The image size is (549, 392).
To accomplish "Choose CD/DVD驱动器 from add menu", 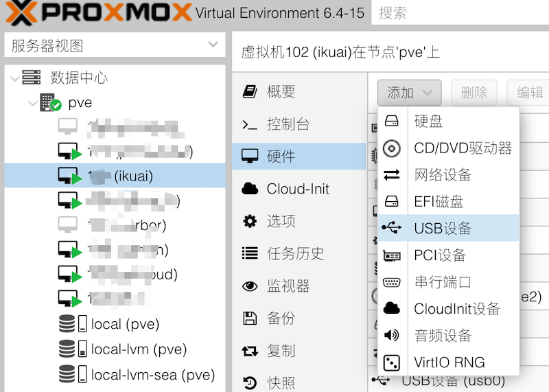I will click(x=449, y=148).
